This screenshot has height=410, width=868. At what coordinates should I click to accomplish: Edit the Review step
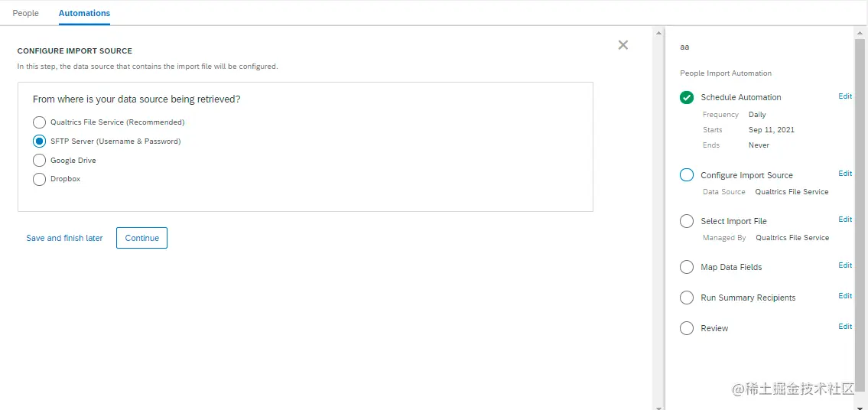coord(845,327)
